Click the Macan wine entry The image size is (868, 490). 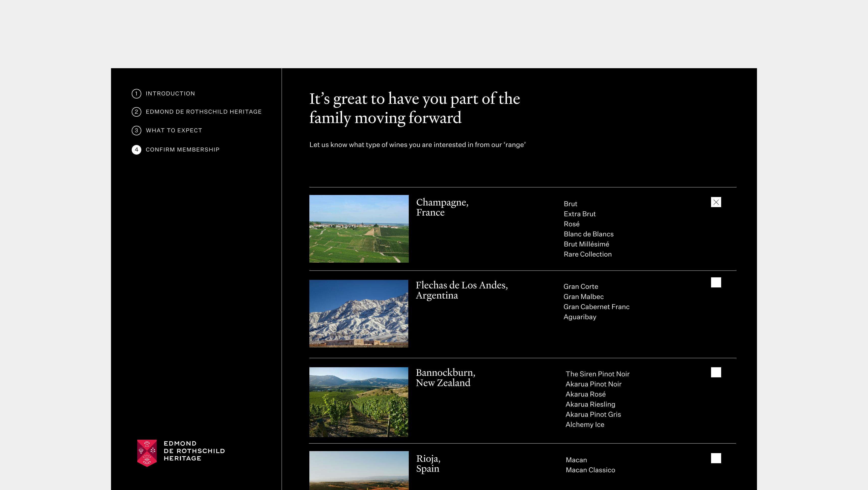pyautogui.click(x=576, y=460)
